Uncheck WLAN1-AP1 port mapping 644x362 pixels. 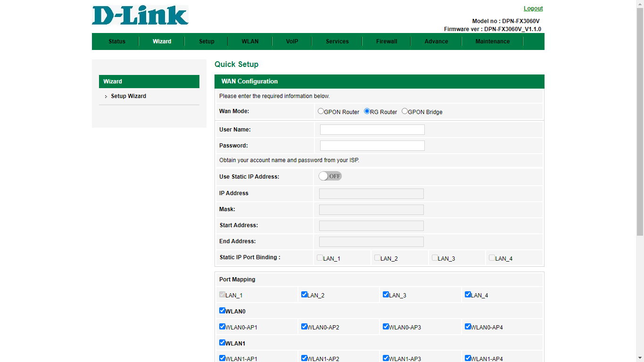tap(222, 358)
